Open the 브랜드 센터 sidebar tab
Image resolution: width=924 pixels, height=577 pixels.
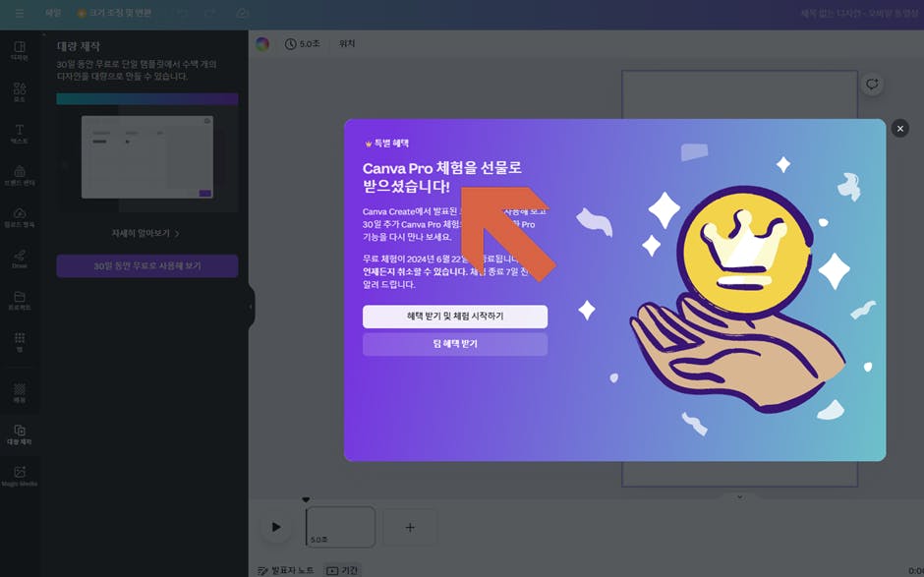tap(20, 176)
